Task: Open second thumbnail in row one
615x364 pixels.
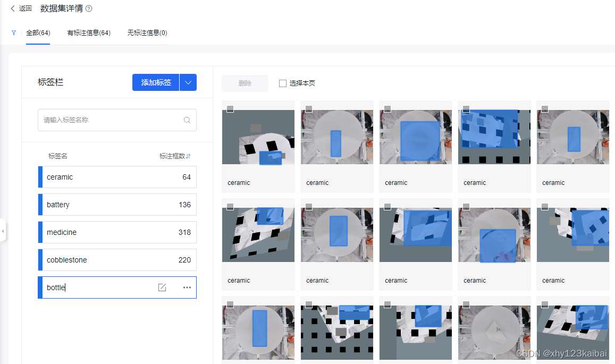Action: pos(337,137)
